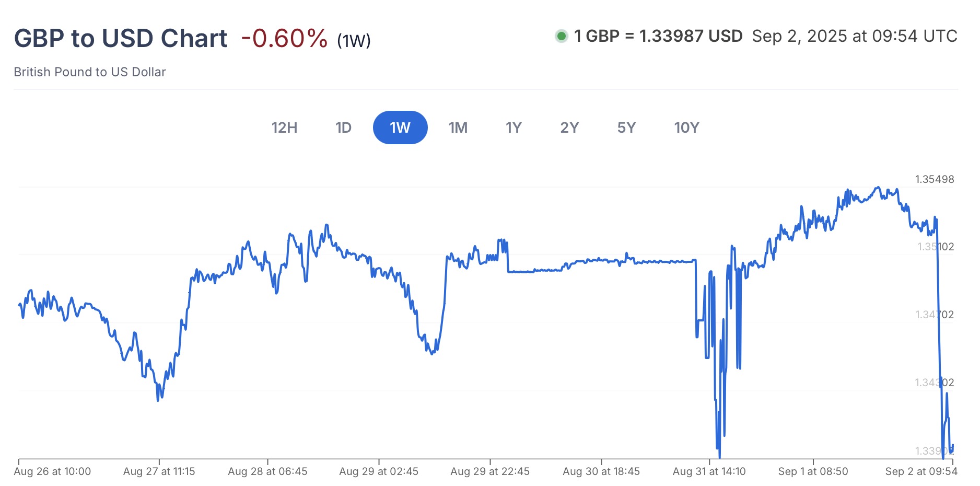Show the 1M chart period

pyautogui.click(x=458, y=128)
